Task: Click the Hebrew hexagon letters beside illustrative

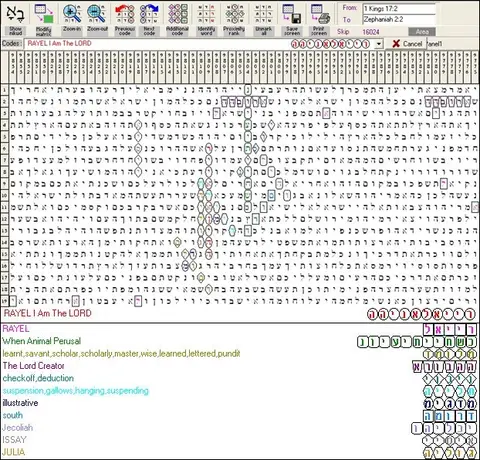Action: tap(450, 404)
